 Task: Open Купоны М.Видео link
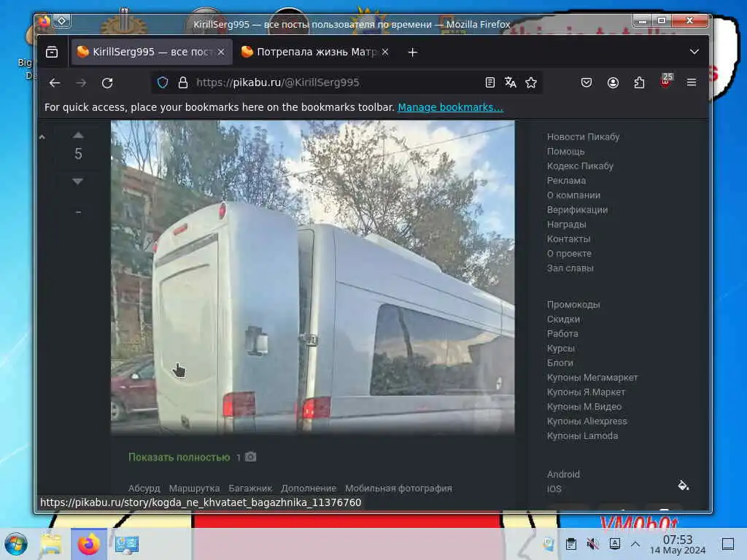[584, 407]
